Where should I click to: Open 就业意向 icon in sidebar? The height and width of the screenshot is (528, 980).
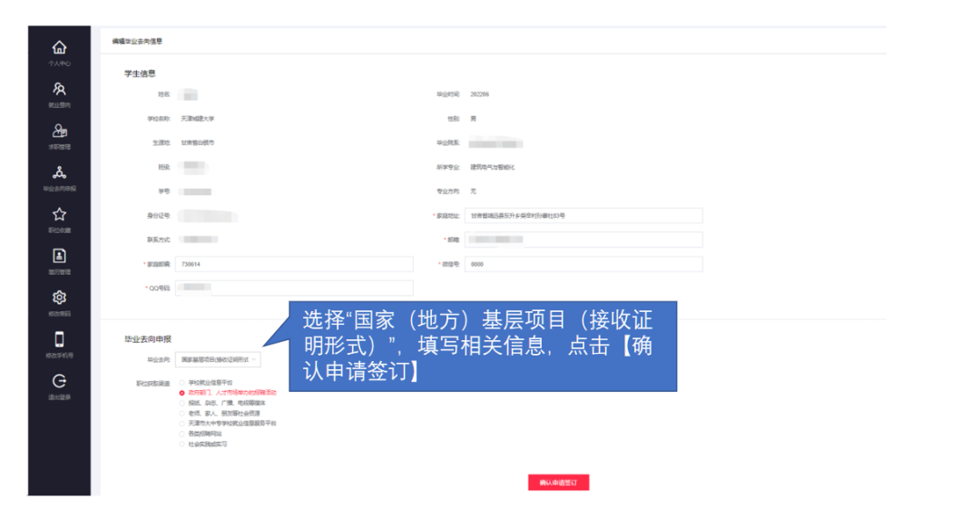(59, 90)
